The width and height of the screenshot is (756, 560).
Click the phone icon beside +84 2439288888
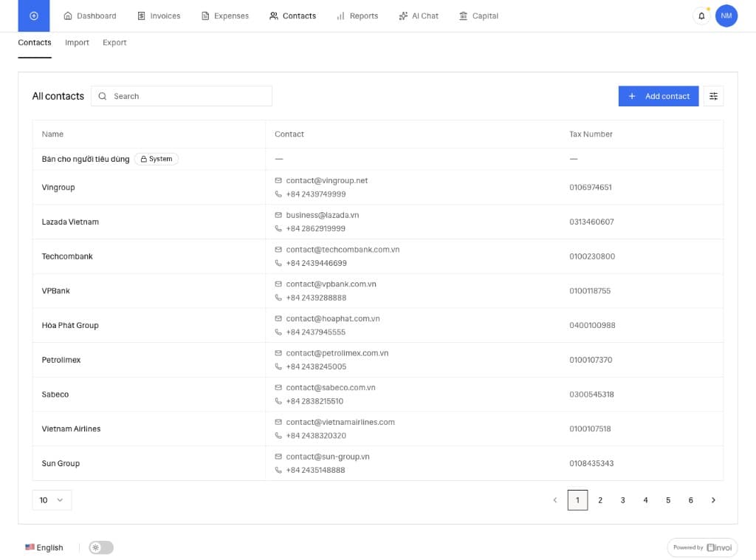tap(278, 298)
